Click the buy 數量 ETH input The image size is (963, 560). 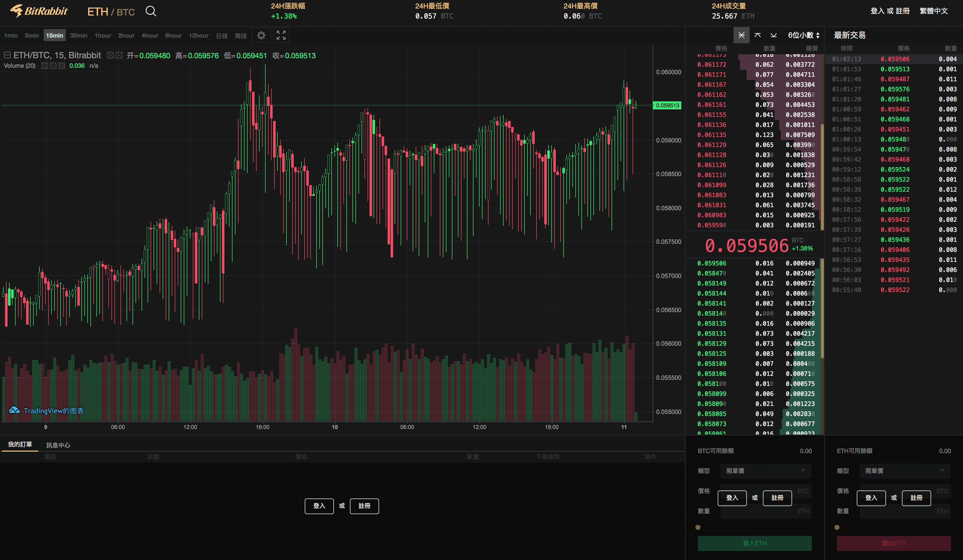point(766,511)
